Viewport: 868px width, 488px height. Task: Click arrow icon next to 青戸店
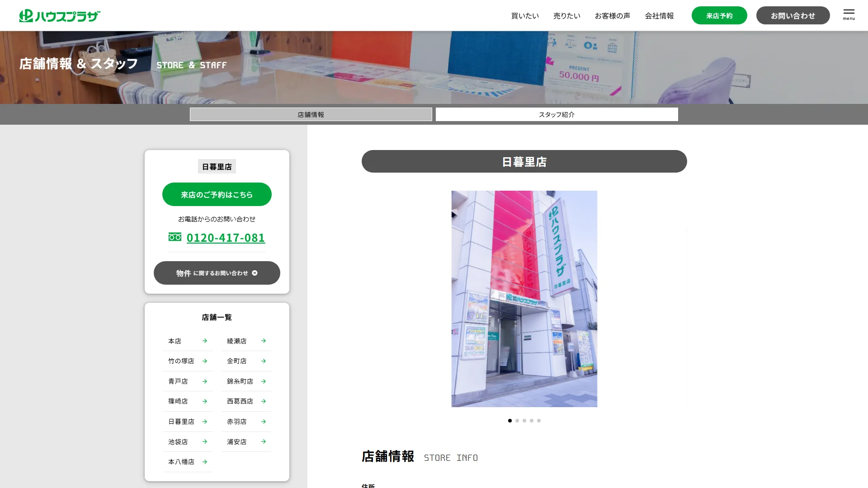[205, 381]
